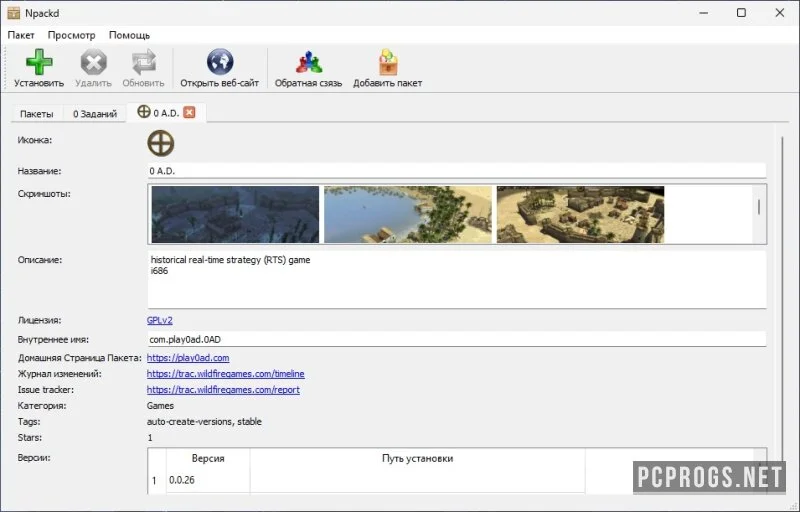Open the trac.wildfiregames.com/report link
Screen dimensions: 800x512
point(223,390)
